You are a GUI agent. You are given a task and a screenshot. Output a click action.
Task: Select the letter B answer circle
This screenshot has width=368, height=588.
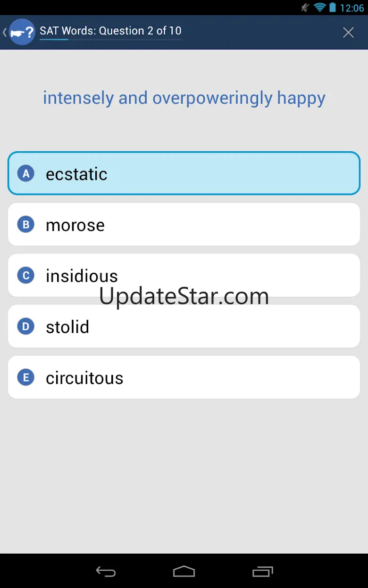pyautogui.click(x=26, y=225)
